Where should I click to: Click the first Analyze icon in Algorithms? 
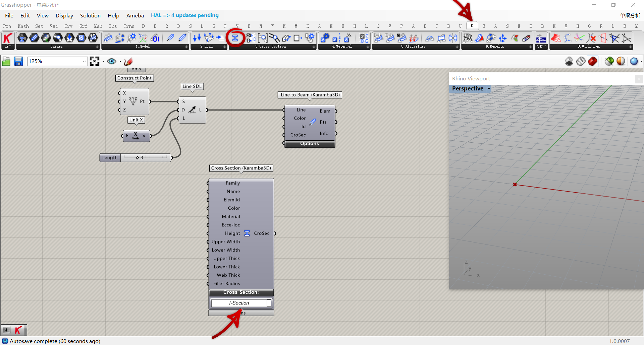tap(378, 38)
